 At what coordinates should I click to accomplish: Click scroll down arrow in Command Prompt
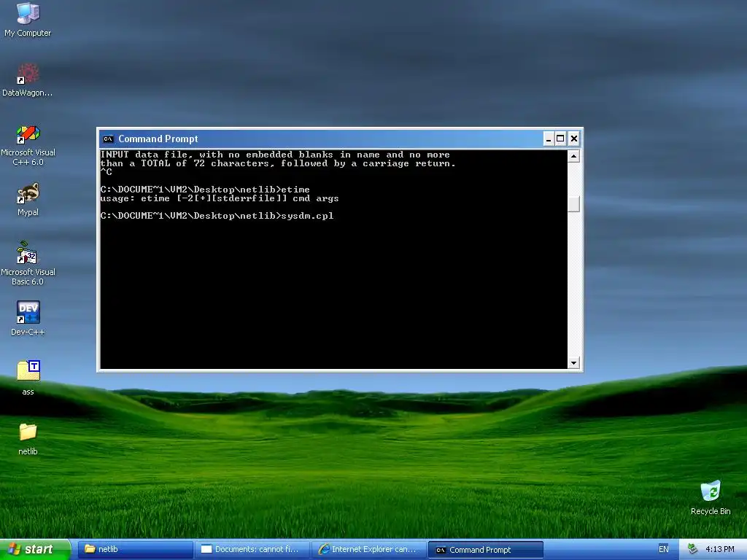pos(573,363)
